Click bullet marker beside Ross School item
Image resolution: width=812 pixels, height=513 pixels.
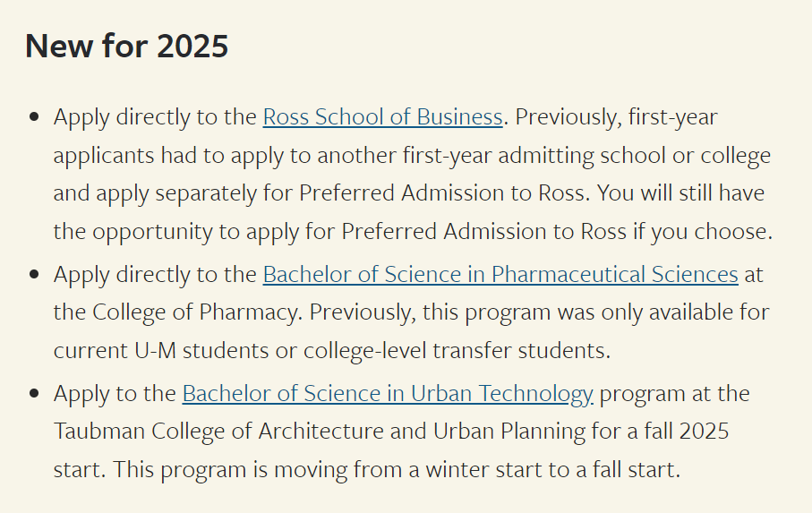pos(35,117)
